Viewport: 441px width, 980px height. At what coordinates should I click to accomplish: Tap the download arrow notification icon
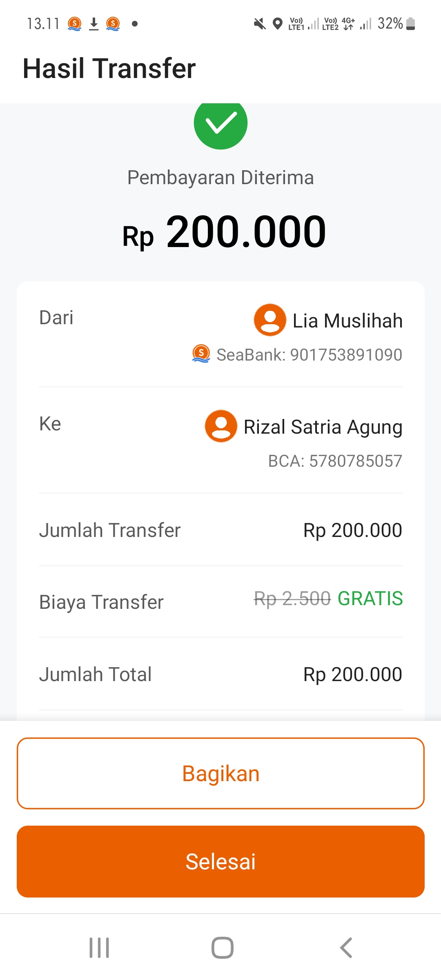point(94,24)
